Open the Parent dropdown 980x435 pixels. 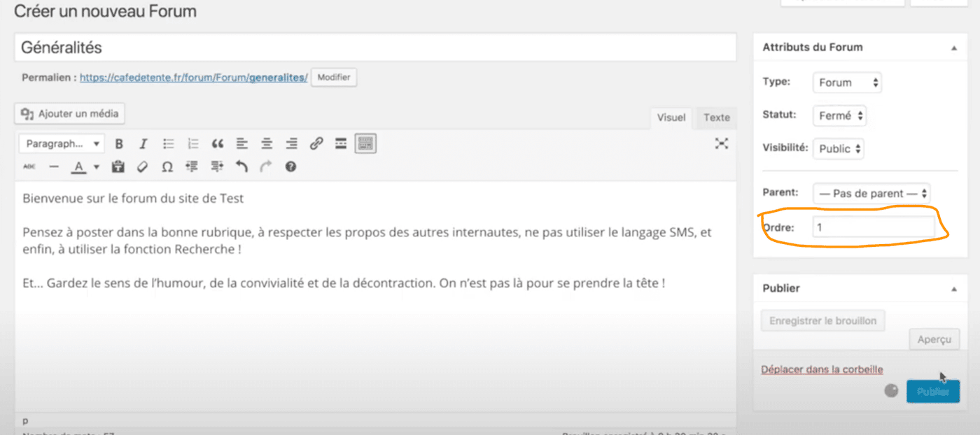[x=872, y=194]
